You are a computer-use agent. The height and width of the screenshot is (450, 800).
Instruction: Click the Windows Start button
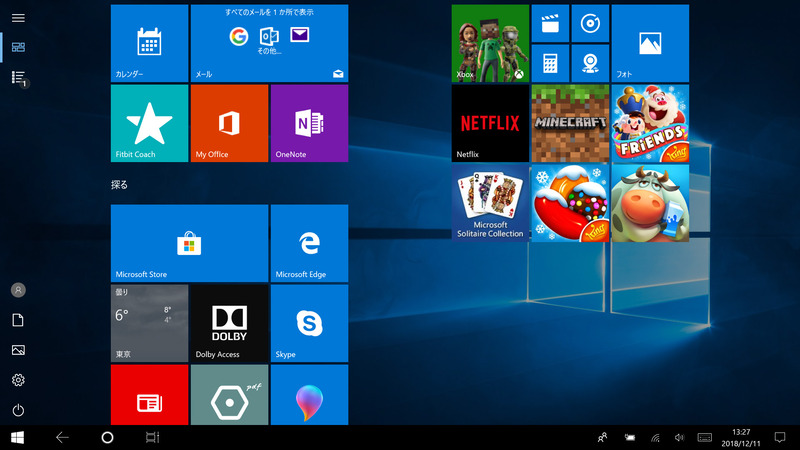click(17, 438)
